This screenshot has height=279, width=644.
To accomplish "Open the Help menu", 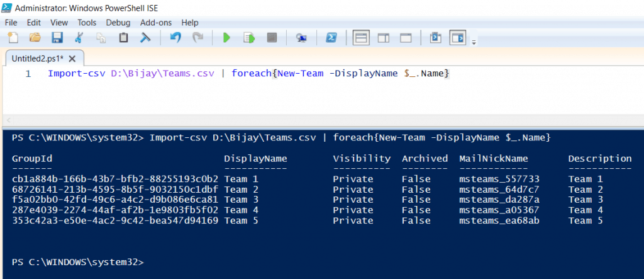I will point(190,23).
